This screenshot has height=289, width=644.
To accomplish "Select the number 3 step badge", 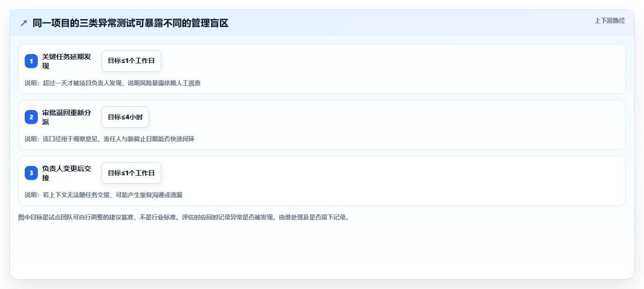I will pos(31,173).
